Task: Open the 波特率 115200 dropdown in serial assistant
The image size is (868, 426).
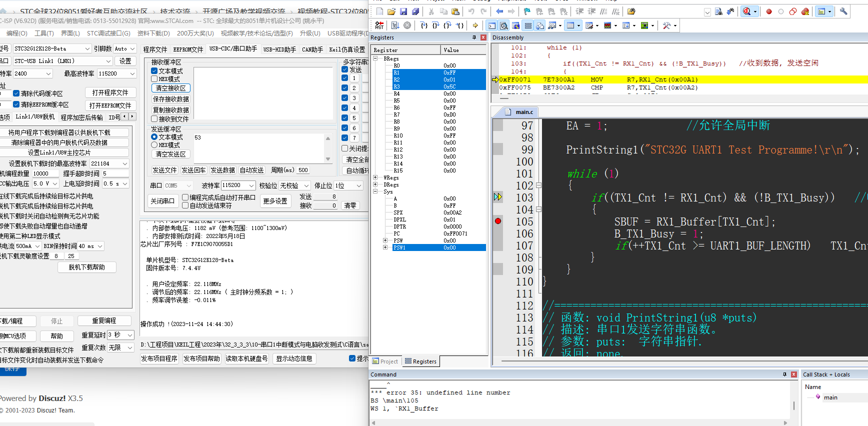Action: [251, 185]
